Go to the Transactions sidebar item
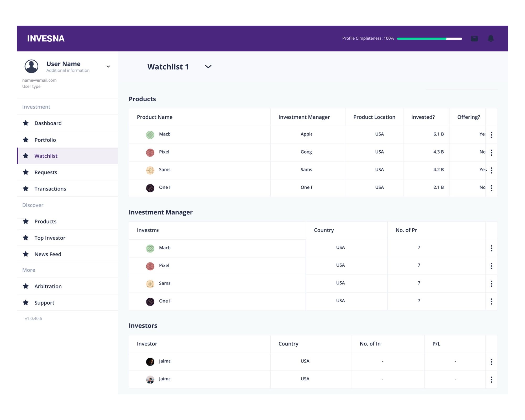The height and width of the screenshot is (420, 525). 50,188
